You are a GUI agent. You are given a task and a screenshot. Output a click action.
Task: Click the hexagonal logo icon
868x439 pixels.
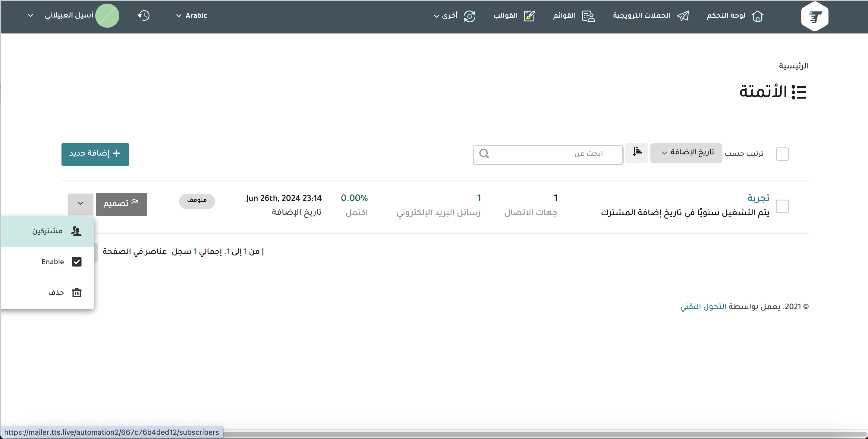pos(814,16)
